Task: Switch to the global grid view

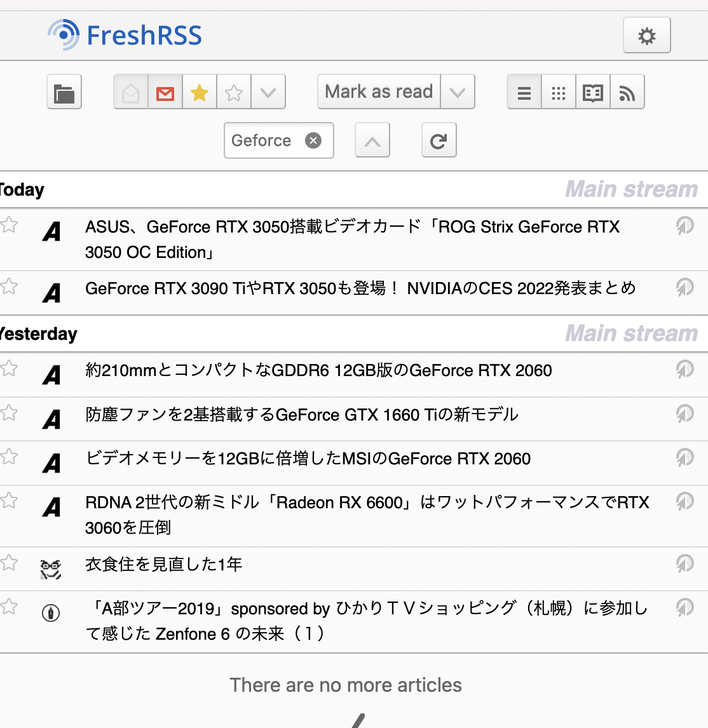Action: coord(559,92)
